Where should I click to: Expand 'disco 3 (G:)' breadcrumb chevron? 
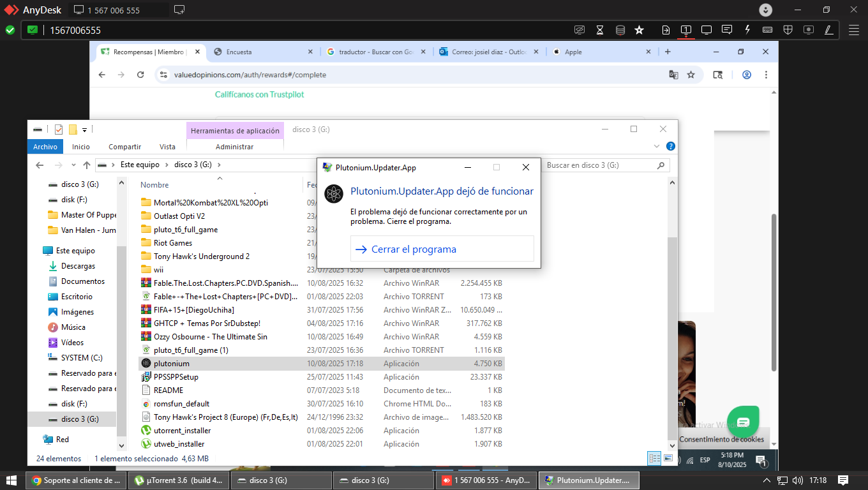click(x=219, y=165)
